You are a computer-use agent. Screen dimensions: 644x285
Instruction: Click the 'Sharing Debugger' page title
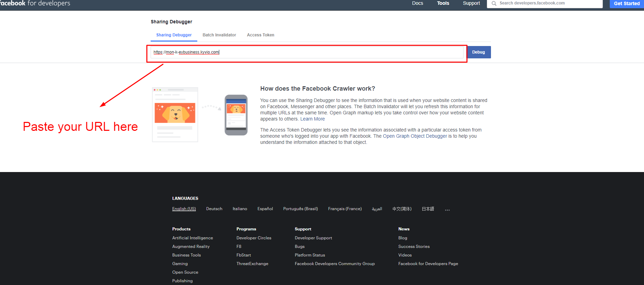tap(172, 22)
